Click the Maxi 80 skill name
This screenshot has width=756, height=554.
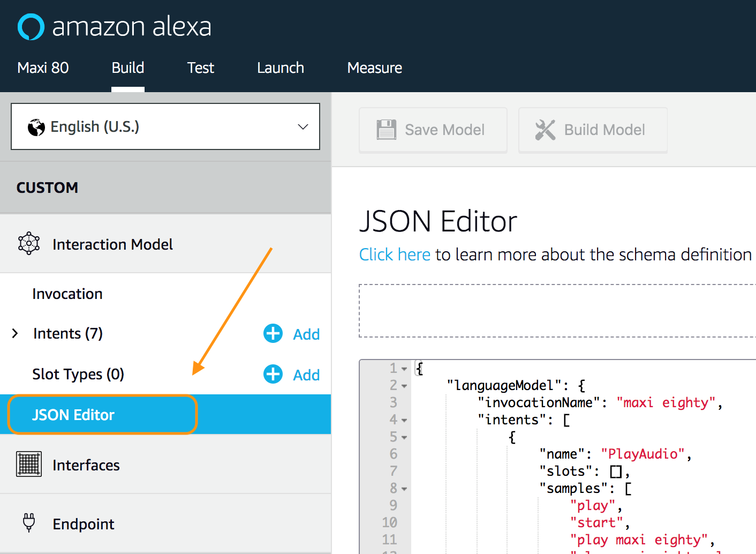43,68
